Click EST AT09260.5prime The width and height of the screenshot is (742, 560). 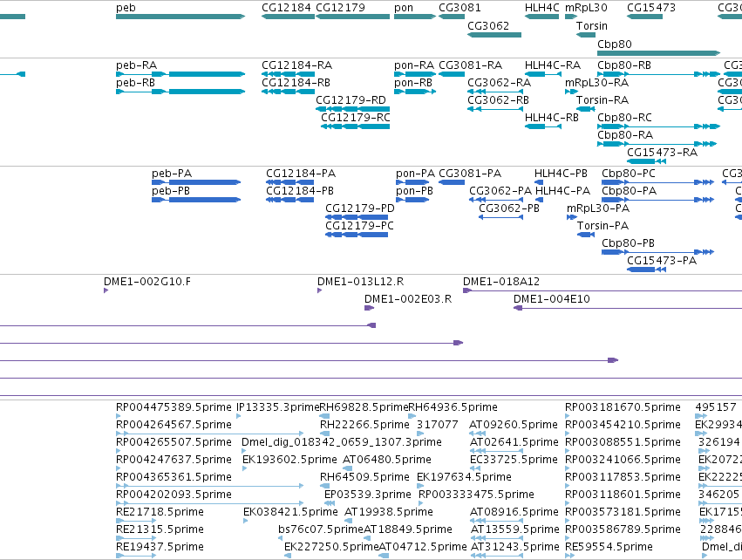coord(478,434)
